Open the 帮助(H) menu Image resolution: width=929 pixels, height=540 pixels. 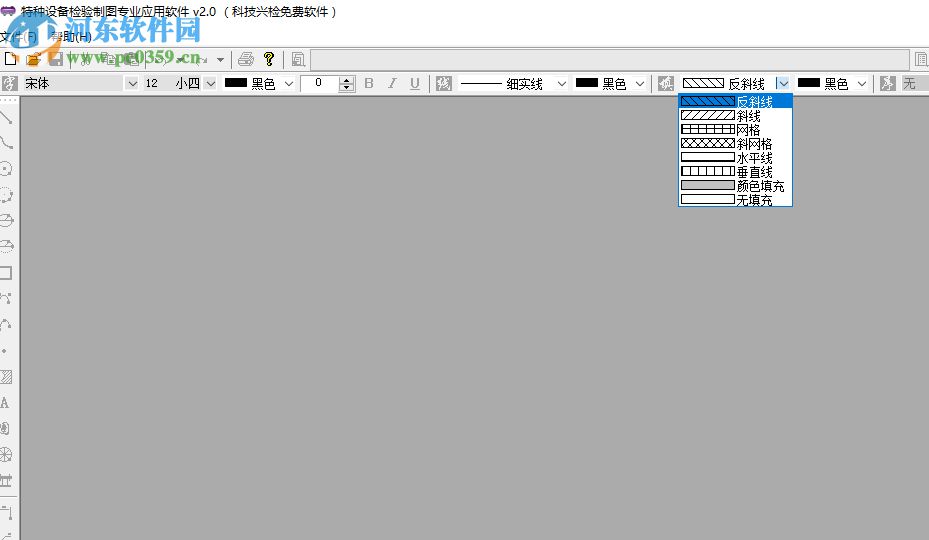pos(71,37)
